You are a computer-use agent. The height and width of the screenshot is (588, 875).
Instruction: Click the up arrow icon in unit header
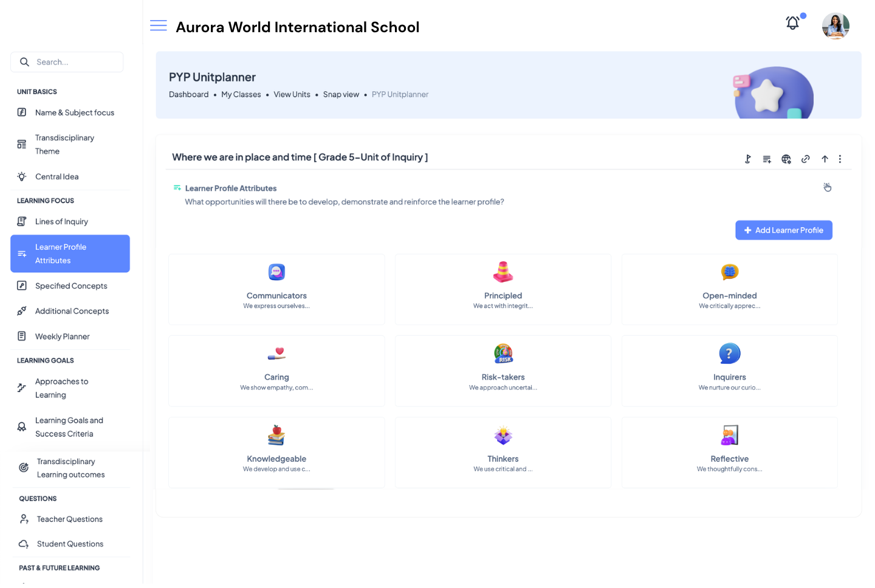(825, 159)
